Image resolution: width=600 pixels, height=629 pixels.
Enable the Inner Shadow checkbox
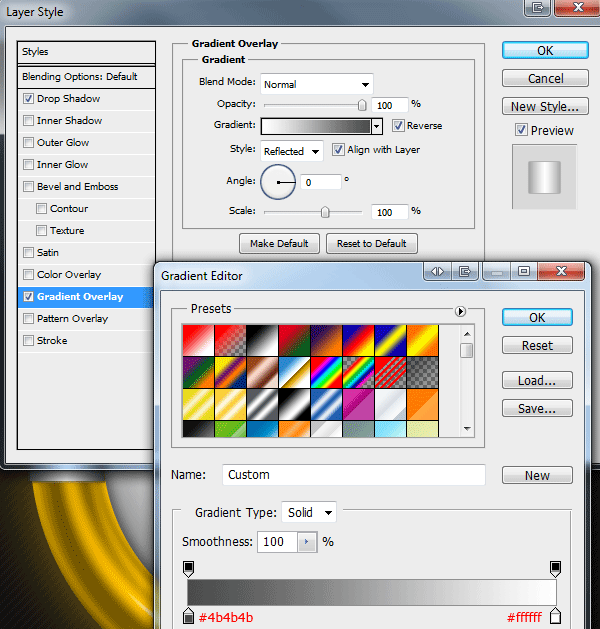[x=28, y=120]
